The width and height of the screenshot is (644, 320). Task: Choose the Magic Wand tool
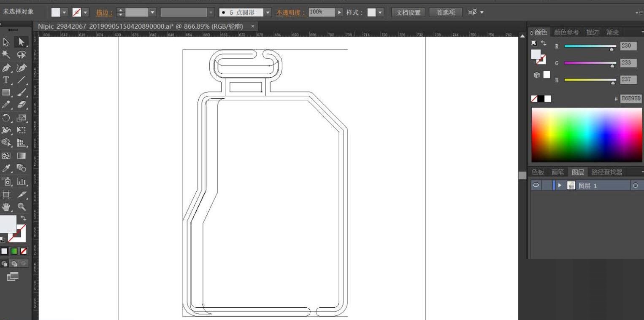click(x=6, y=54)
